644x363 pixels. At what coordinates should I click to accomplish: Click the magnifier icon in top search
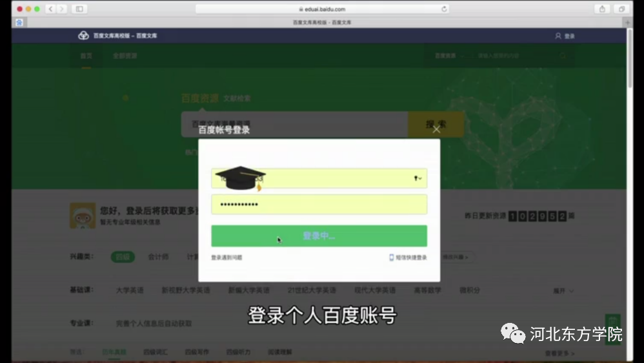[x=563, y=56]
